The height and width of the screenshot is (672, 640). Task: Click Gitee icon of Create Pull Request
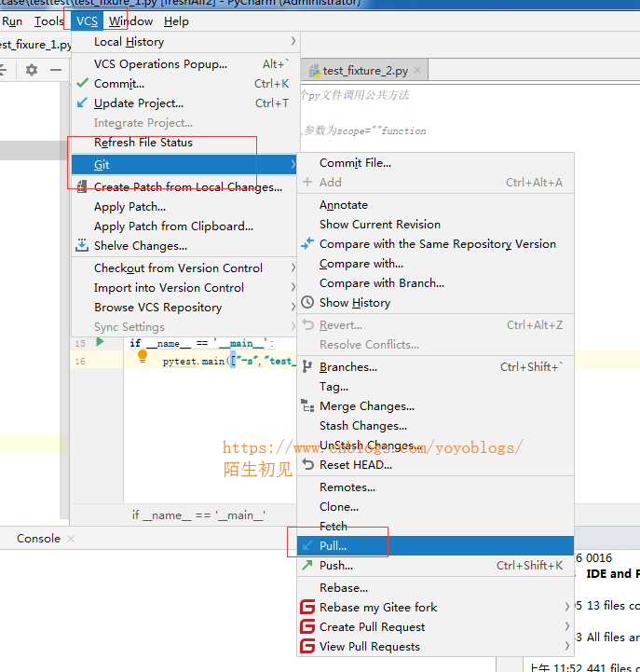[307, 626]
